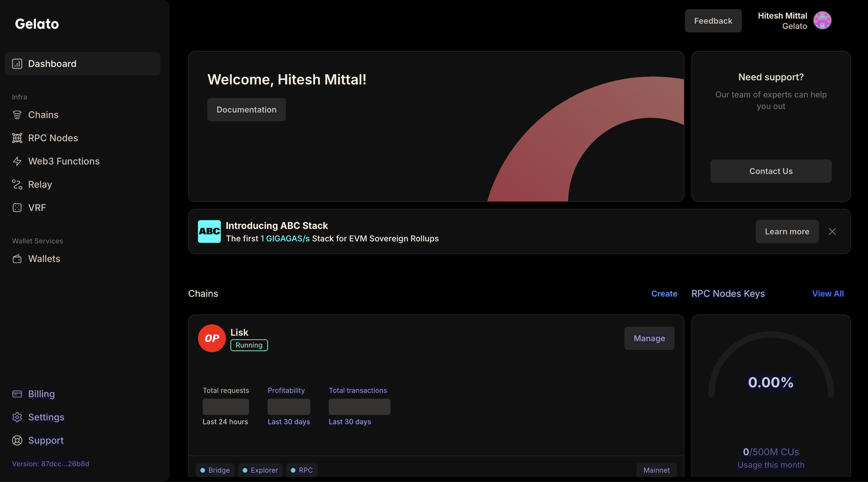Click the Explorer status tag
This screenshot has height=482, width=868.
[x=260, y=470]
